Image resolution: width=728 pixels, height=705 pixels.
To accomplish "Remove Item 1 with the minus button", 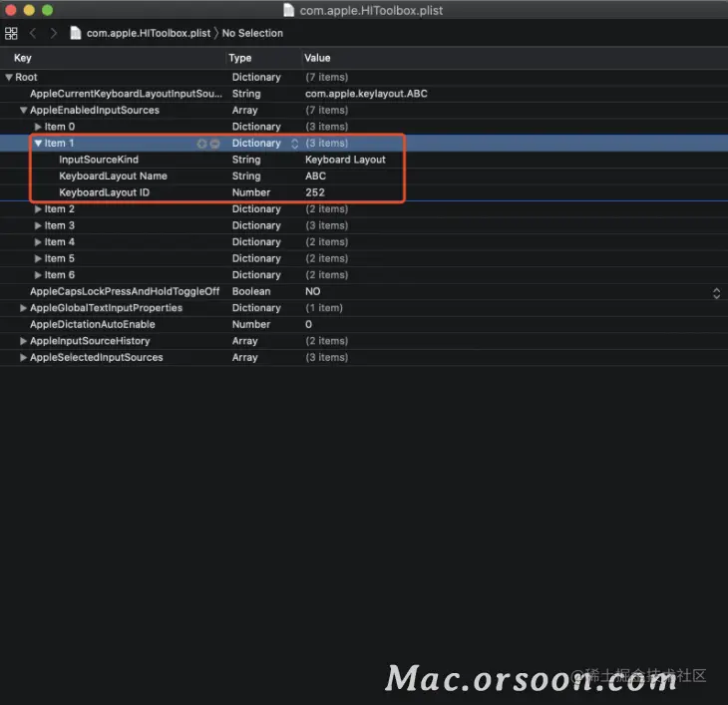I will (x=214, y=144).
